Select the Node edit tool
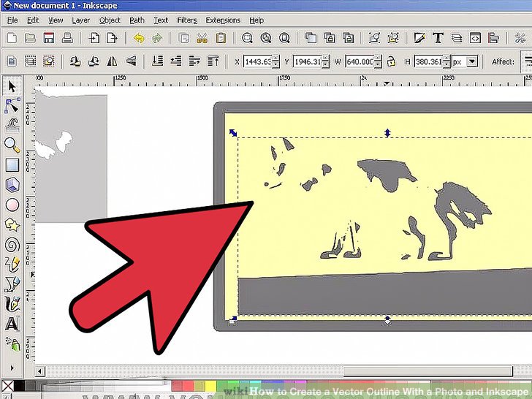 12,106
